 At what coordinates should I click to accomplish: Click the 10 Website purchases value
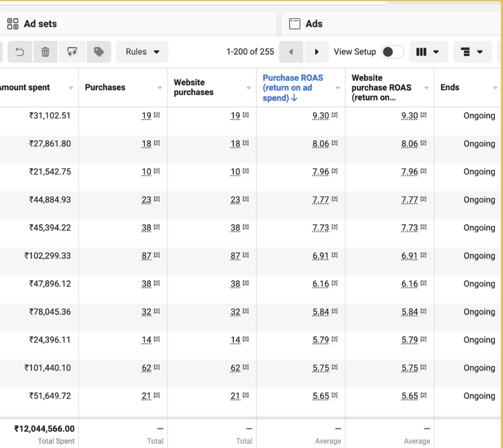coord(235,172)
